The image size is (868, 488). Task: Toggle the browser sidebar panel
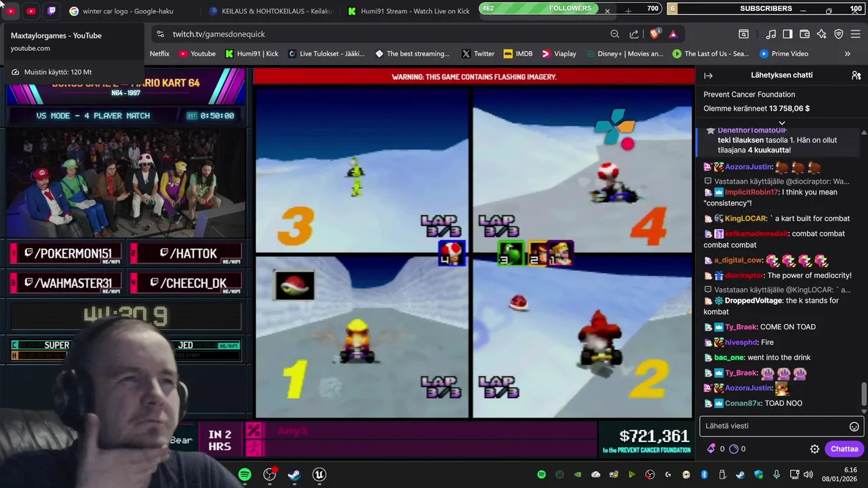787,34
